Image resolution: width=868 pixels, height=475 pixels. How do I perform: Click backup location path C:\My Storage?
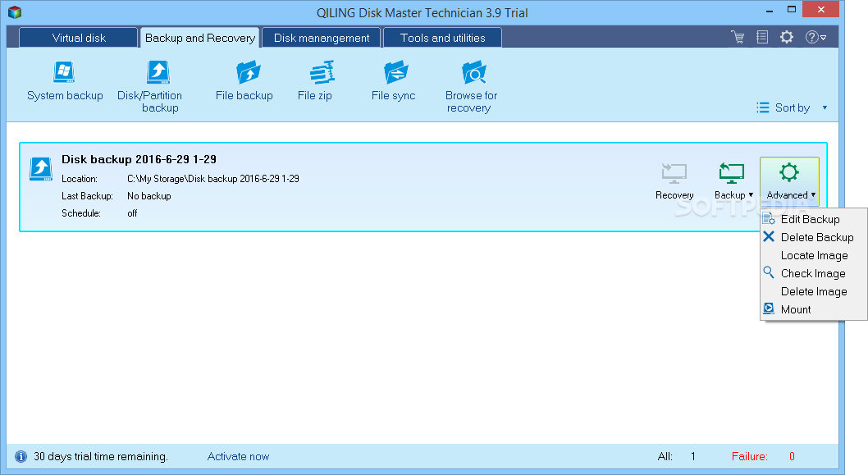click(x=213, y=179)
